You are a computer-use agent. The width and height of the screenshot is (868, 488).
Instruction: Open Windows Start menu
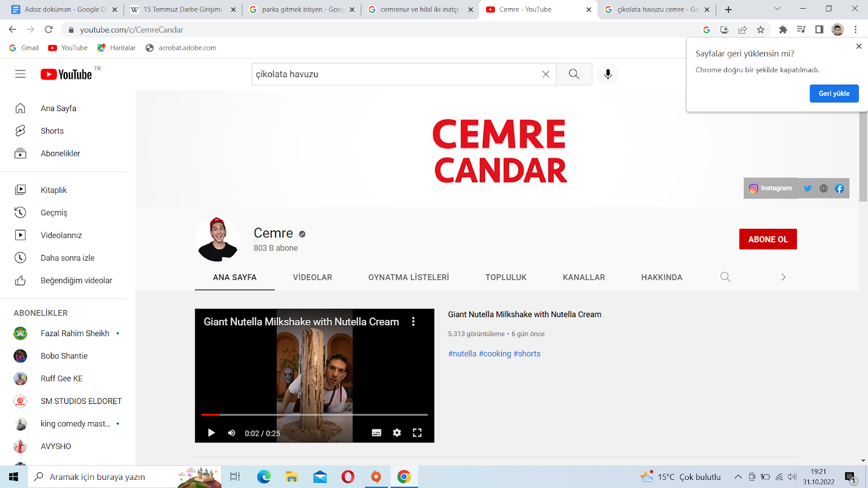click(14, 477)
